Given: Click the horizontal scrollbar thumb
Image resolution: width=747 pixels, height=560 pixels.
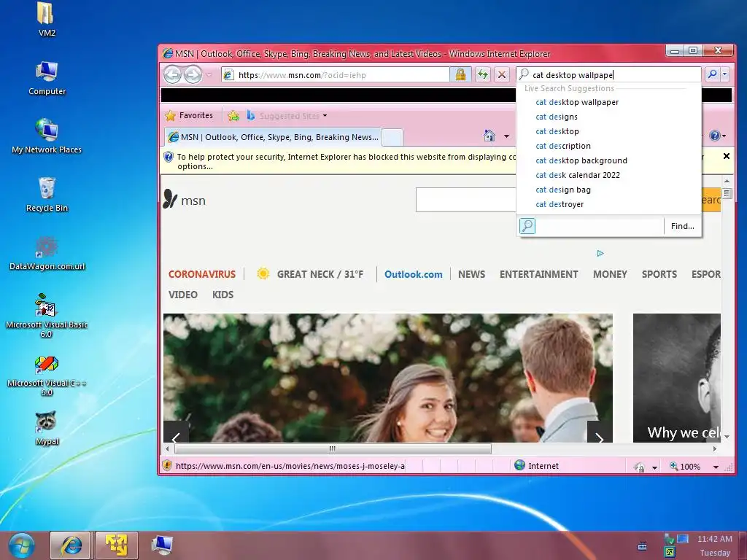Looking at the screenshot, I should pos(333,448).
